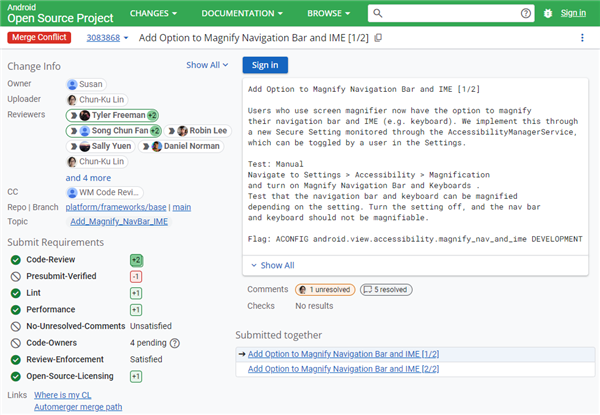Click Susan's owner avatar chip
600x415 pixels.
[x=85, y=84]
